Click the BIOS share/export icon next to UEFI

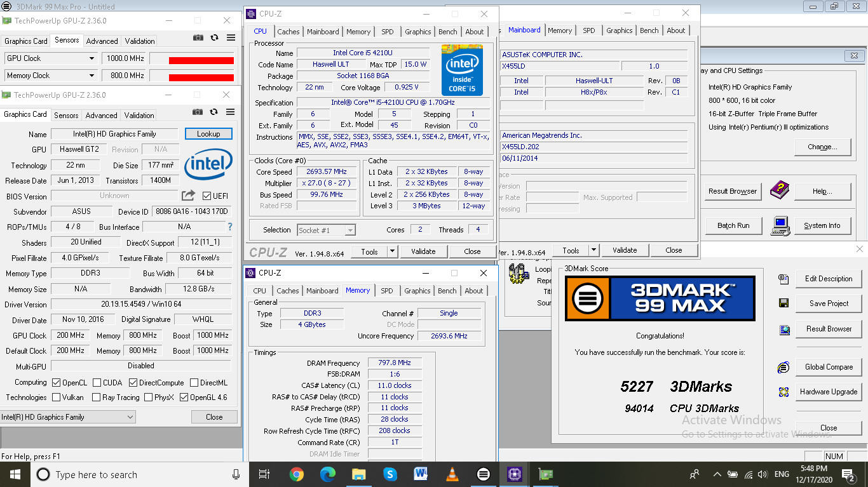coord(188,196)
